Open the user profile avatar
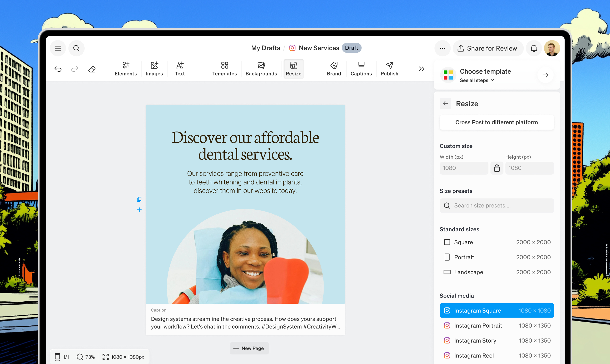The image size is (610, 364). pos(552,48)
